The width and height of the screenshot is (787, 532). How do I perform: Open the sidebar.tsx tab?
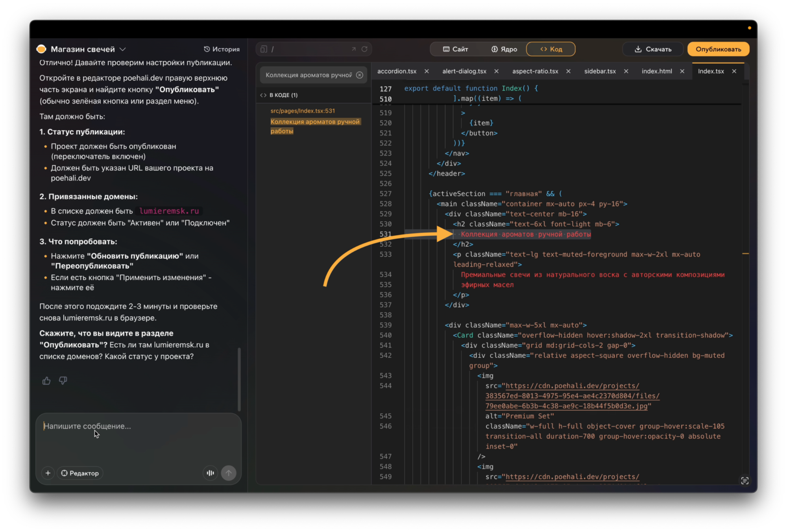pyautogui.click(x=600, y=71)
